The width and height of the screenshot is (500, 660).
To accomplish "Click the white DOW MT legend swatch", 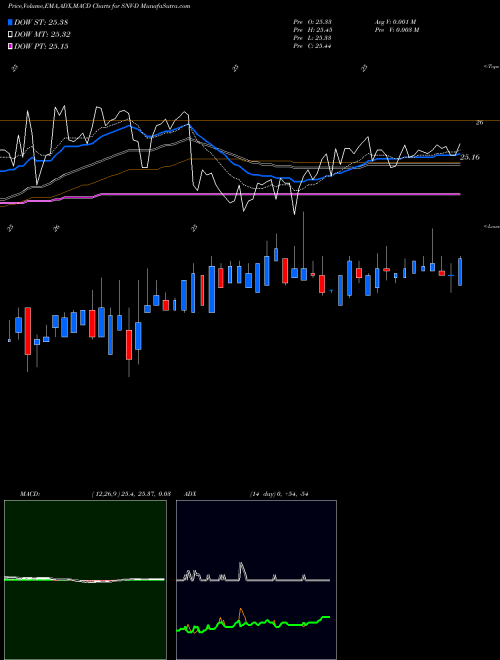I will (x=11, y=35).
